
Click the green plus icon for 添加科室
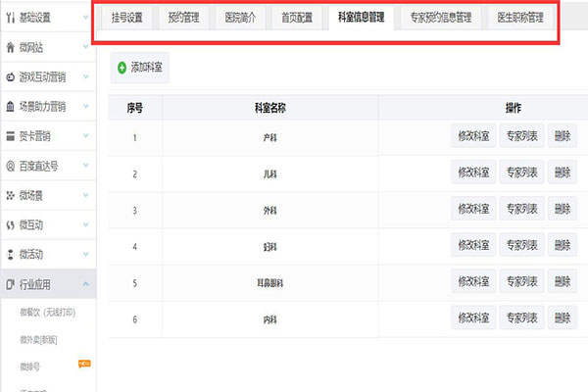[122, 68]
